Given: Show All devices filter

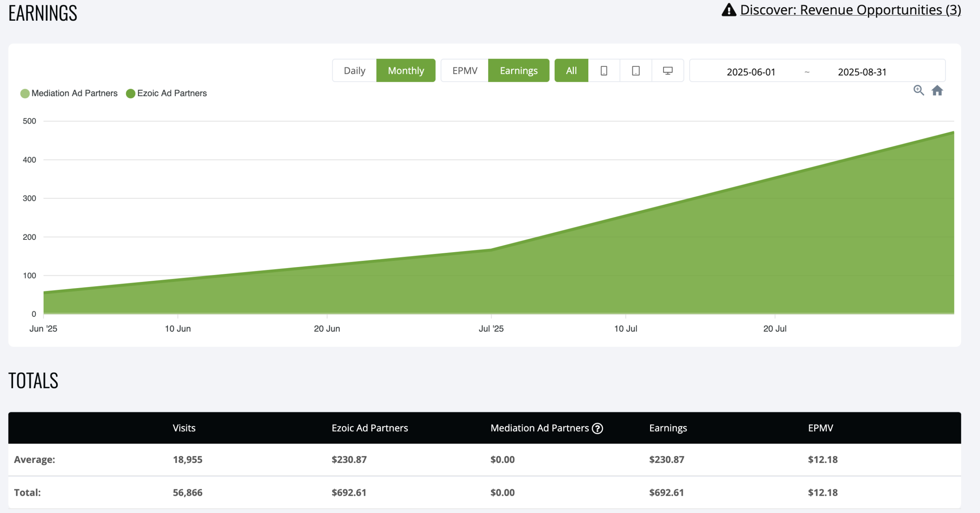Looking at the screenshot, I should tap(571, 71).
